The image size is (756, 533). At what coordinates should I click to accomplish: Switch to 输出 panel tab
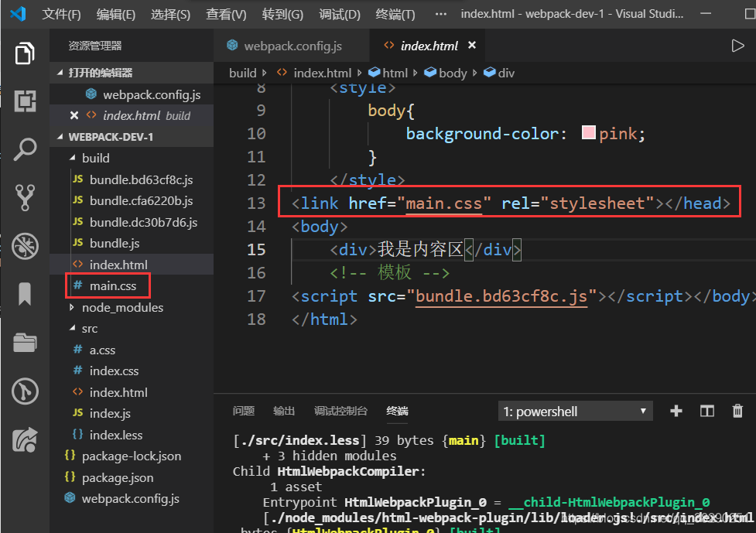[284, 411]
